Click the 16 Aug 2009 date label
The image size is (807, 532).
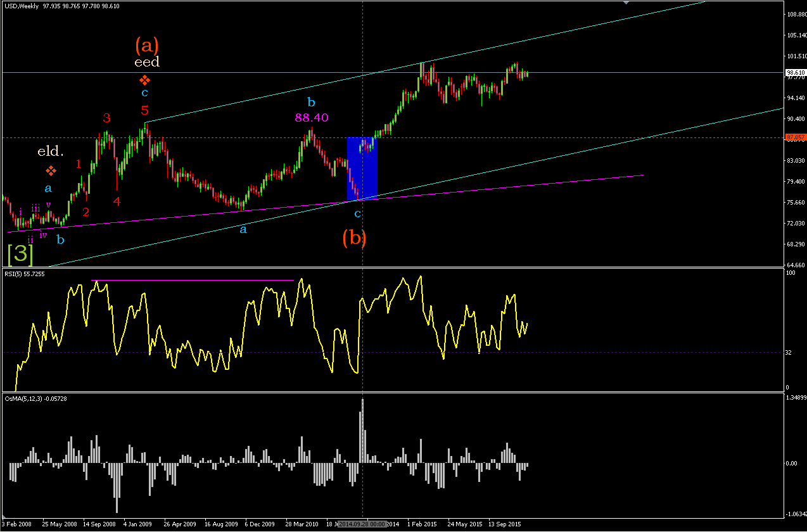click(x=220, y=524)
